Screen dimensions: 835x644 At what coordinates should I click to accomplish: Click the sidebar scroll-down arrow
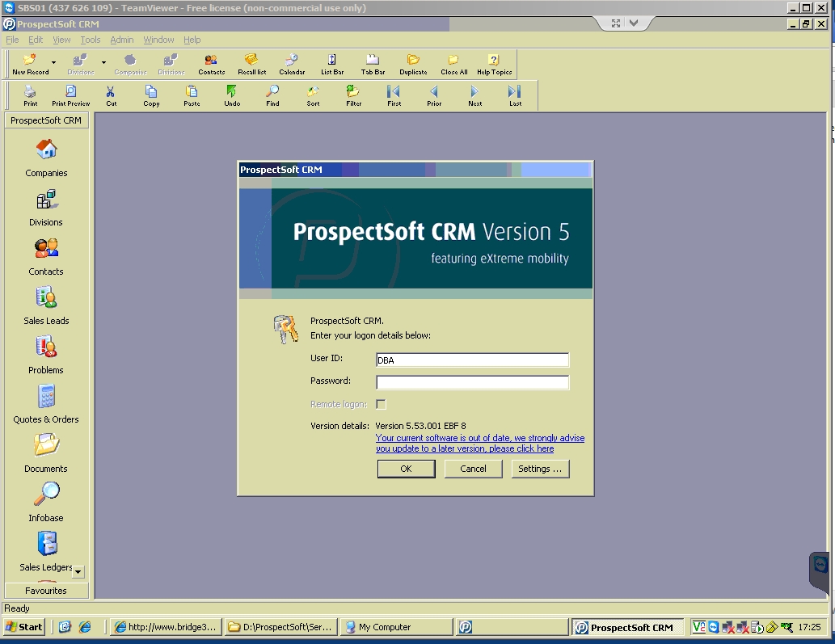pos(78,572)
